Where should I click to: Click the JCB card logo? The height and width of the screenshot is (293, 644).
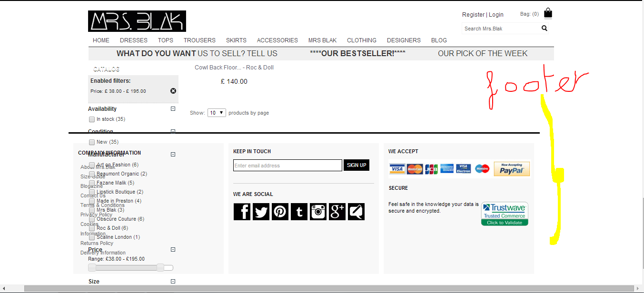click(431, 169)
